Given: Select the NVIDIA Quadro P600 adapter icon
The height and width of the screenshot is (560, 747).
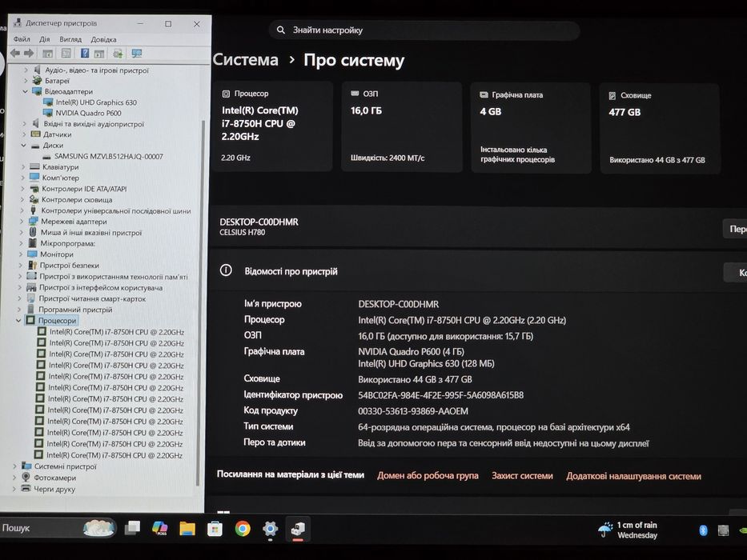Looking at the screenshot, I should click(x=48, y=113).
